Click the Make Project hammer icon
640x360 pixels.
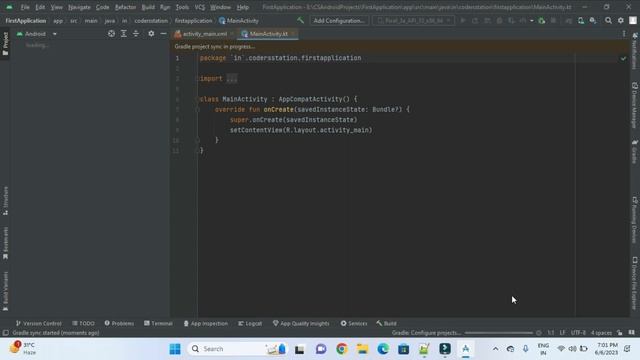click(x=300, y=20)
